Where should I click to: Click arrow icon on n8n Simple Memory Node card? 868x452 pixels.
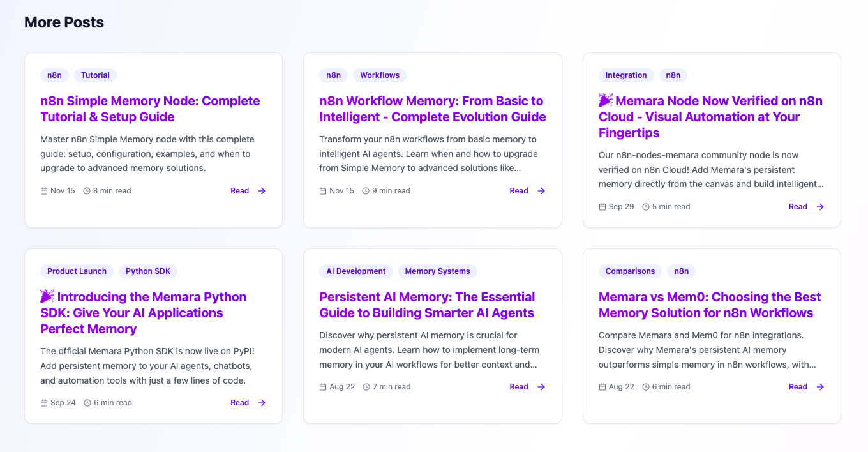click(262, 191)
